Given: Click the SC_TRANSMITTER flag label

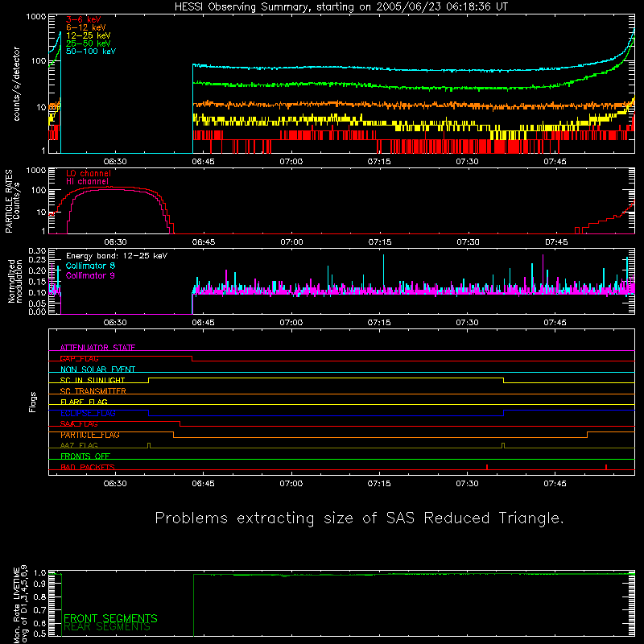Looking at the screenshot, I should click(x=93, y=391).
